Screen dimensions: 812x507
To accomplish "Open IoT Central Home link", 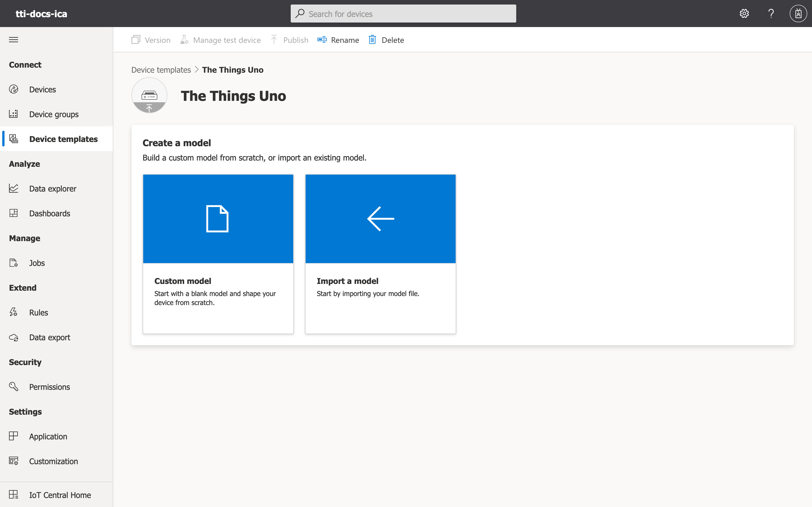I will click(x=60, y=495).
